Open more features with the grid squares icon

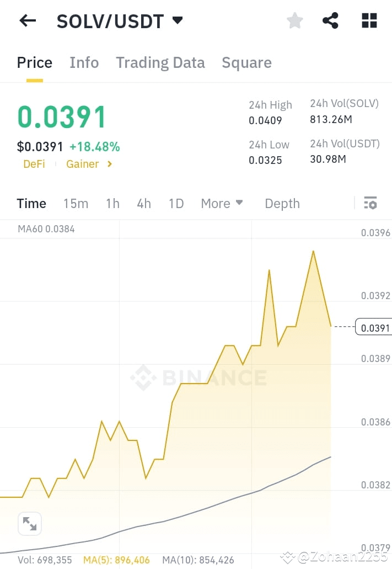368,20
